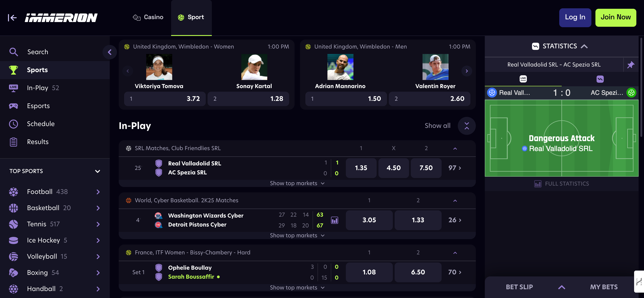Select odds 1.50 for Adrian Mannarino

pyautogui.click(x=346, y=99)
